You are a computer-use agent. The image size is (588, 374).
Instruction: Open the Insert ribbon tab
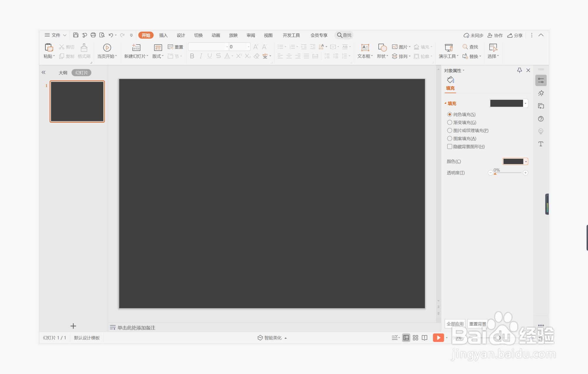163,35
